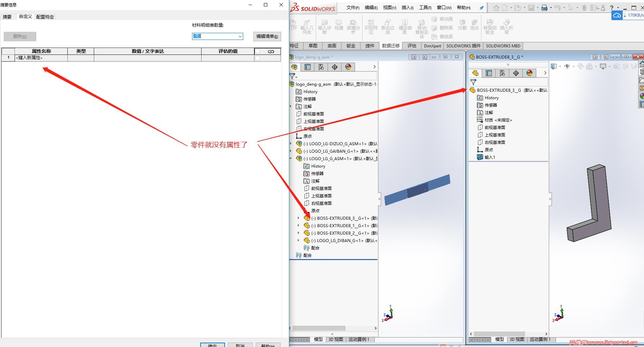Pin the SolidWorks menu bar
This screenshot has height=347, width=644.
point(481,8)
